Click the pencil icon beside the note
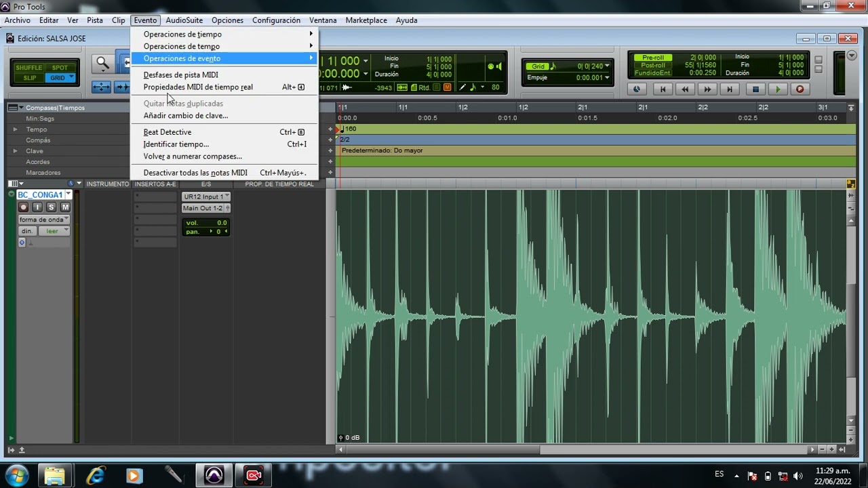Viewport: 868px width, 488px height. [x=463, y=87]
